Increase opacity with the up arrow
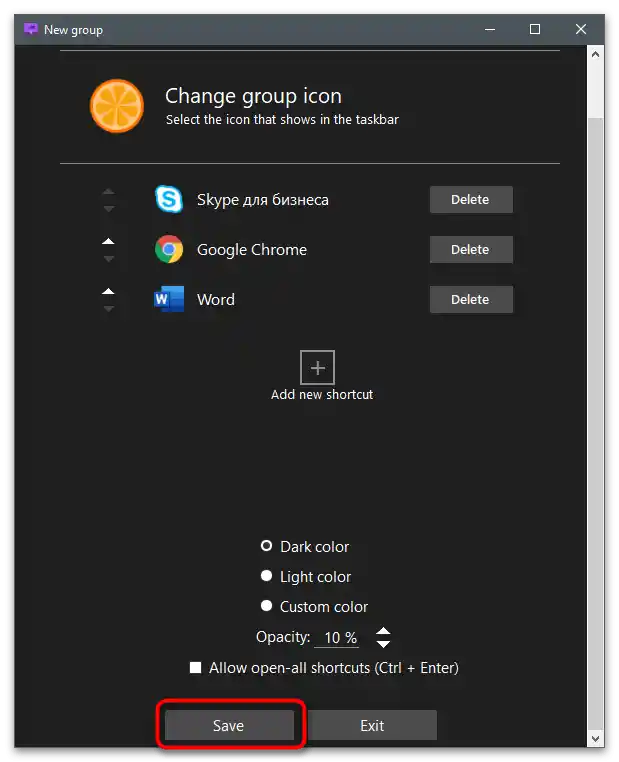The width and height of the screenshot is (619, 762). [x=383, y=631]
